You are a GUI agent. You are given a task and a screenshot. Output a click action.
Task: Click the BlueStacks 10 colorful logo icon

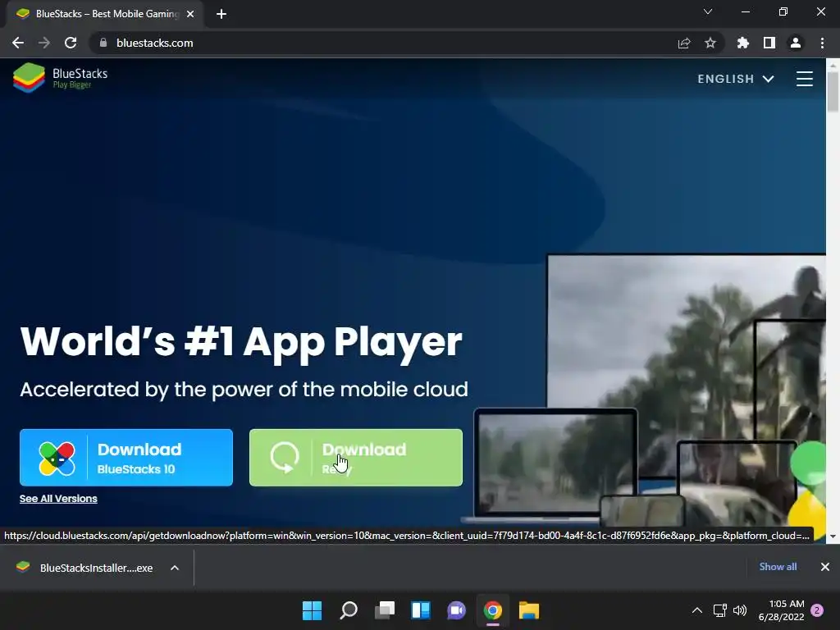click(x=57, y=459)
